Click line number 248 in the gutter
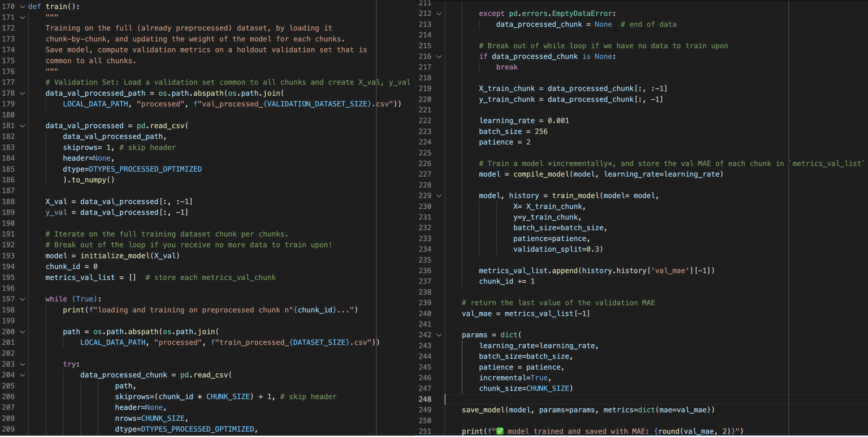The height and width of the screenshot is (437, 868). 424,399
